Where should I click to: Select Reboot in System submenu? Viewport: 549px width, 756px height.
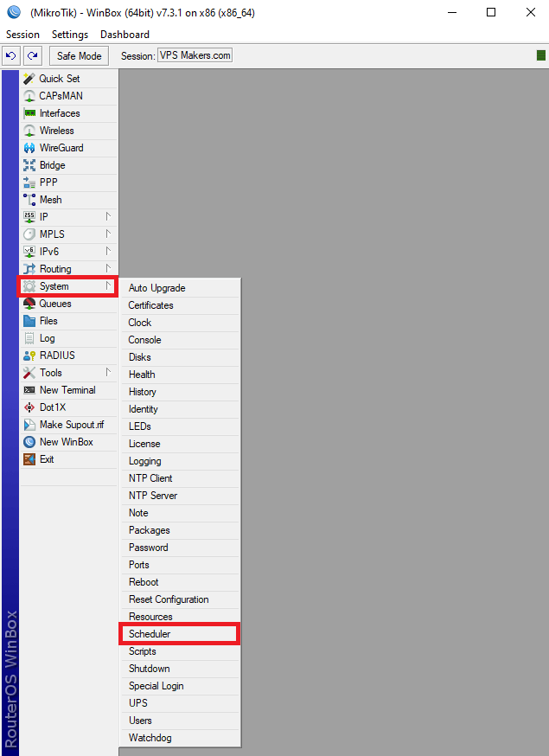coord(179,582)
